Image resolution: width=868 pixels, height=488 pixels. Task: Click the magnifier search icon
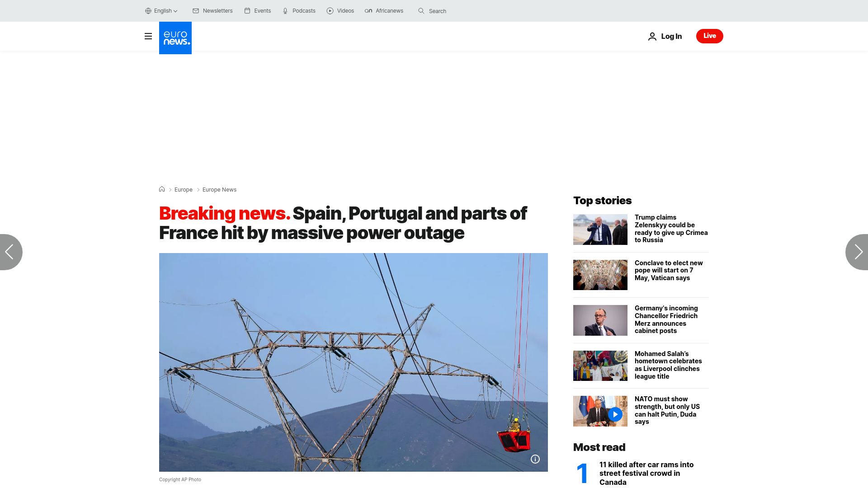click(x=421, y=11)
